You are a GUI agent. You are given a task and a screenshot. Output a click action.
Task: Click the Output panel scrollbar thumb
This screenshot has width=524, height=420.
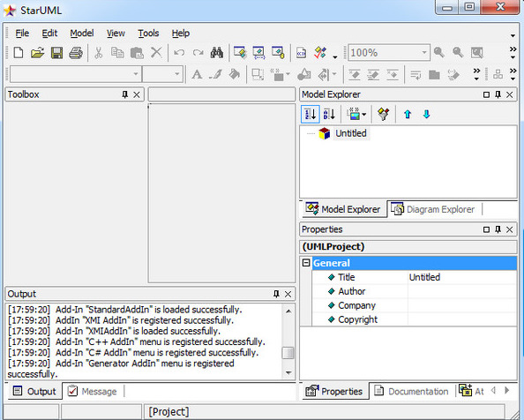(x=288, y=353)
